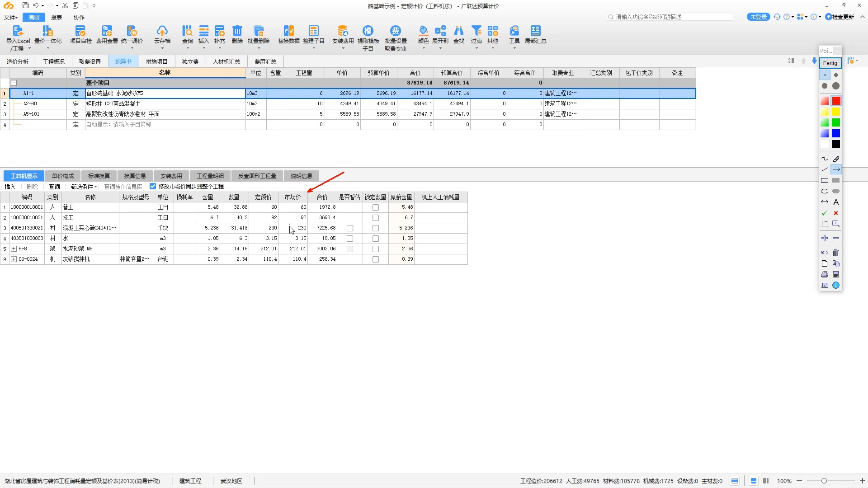
Task: Open the 筛选条件 dropdown
Action: (84, 187)
